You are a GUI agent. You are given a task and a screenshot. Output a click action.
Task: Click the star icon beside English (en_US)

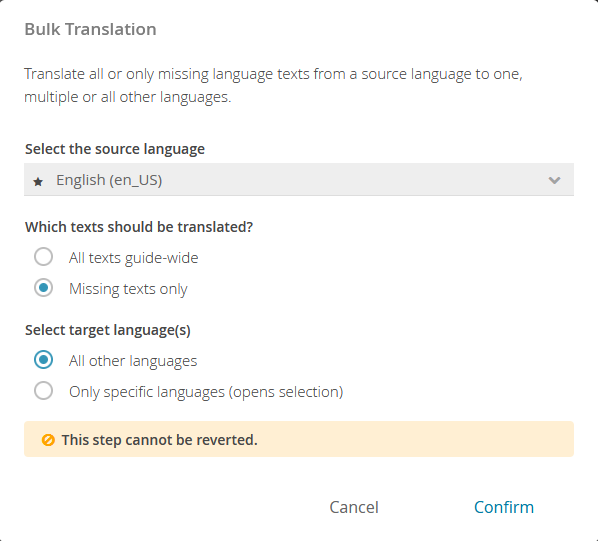[x=38, y=181]
